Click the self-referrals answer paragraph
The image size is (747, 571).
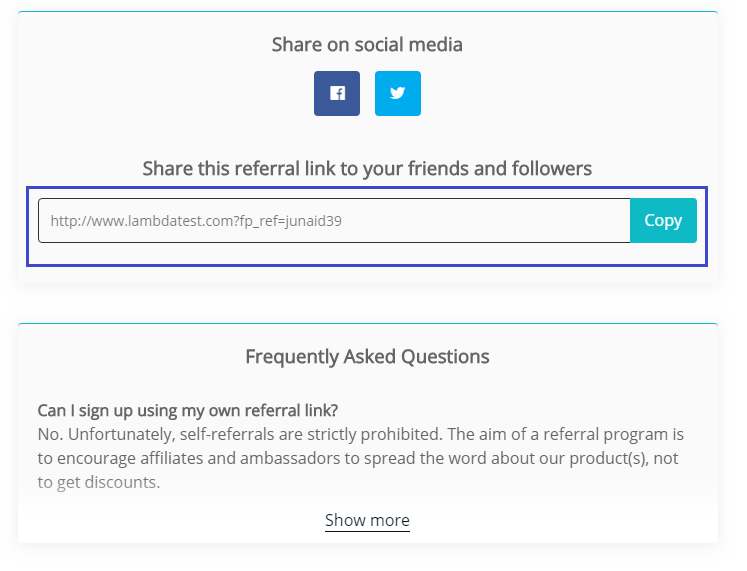[360, 458]
